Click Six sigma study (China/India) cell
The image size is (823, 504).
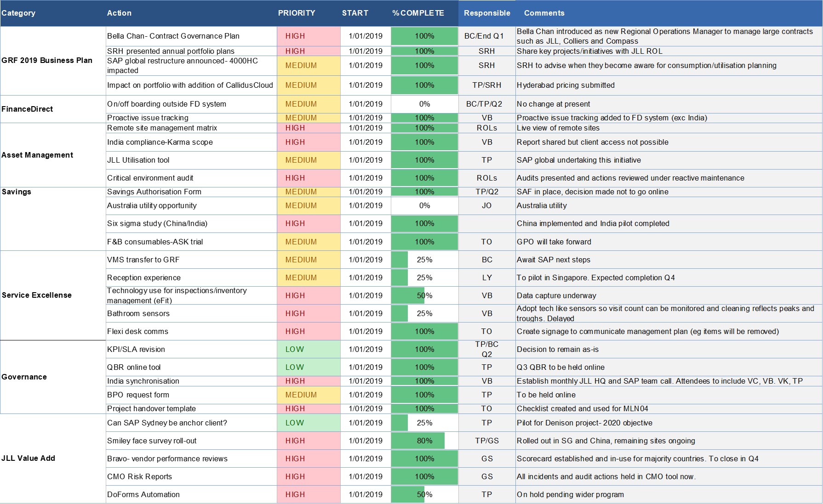click(191, 224)
